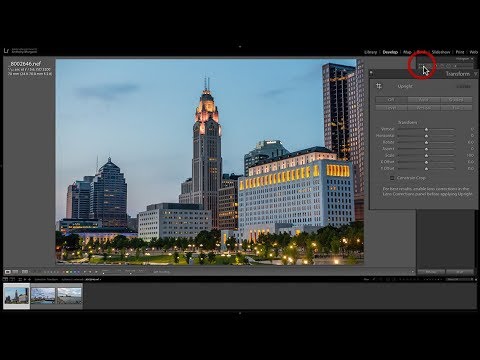Image resolution: width=480 pixels, height=360 pixels.
Task: Apply Vertical Upright correction
Action: [x=423, y=108]
